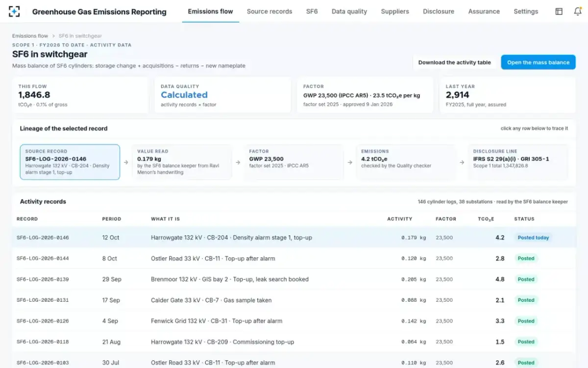Click the Harrowgate CB-209 Commissioning top-up description
Screen dimensions: 588x368
[222, 342]
